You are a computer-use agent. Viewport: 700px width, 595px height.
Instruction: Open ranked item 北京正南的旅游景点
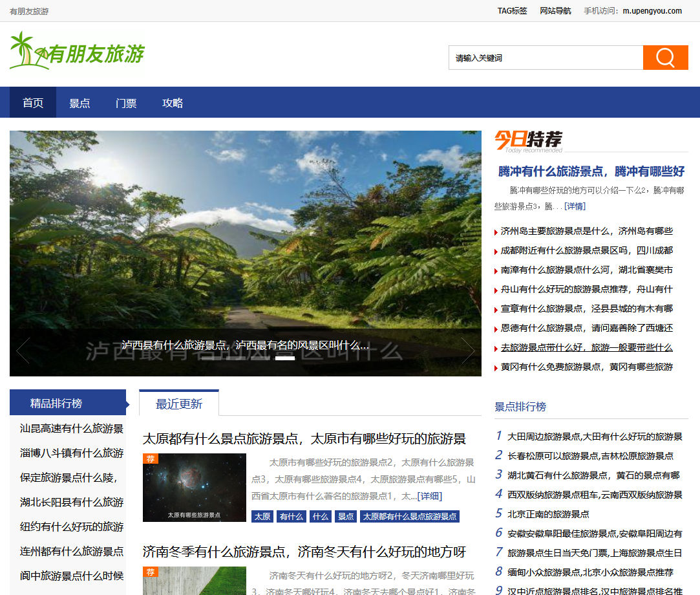pyautogui.click(x=548, y=514)
